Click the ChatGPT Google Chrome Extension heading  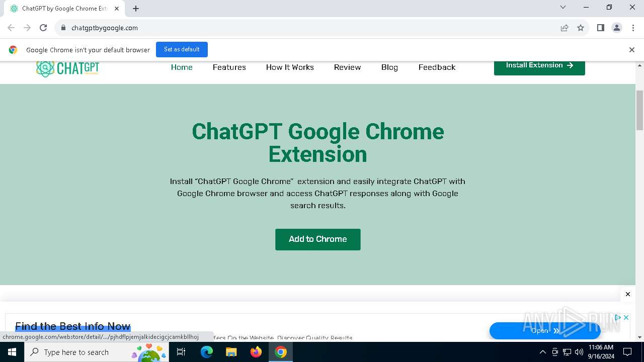[318, 143]
